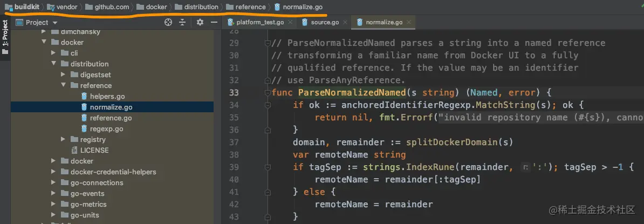
Task: Fold the if block at line 34
Action: 268,105
